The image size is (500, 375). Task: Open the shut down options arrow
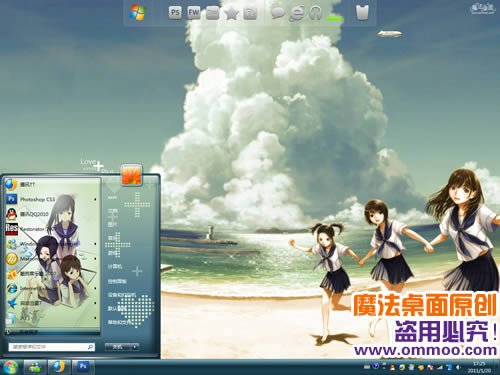[x=135, y=347]
